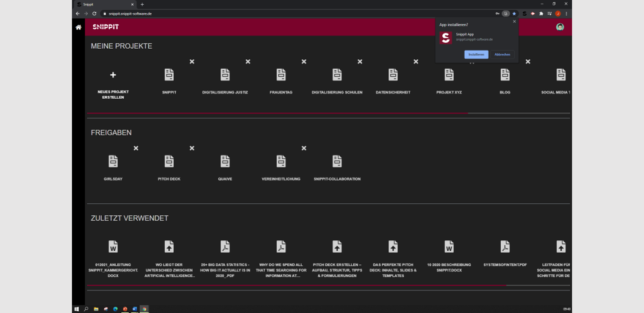Remove the Girlsday share with its X
This screenshot has width=644, height=313.
click(136, 148)
